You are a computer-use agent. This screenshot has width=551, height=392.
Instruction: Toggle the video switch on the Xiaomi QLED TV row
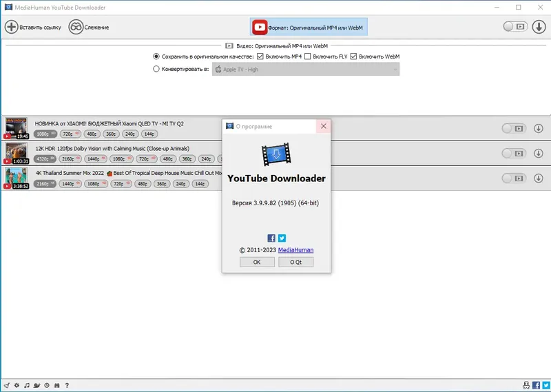tap(514, 129)
